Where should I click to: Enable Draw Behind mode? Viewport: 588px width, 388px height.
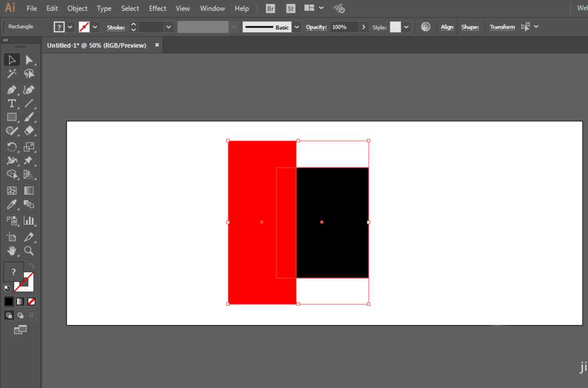(20, 315)
